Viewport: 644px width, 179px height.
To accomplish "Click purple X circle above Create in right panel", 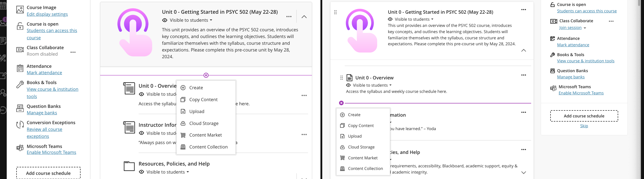I will pos(341,103).
